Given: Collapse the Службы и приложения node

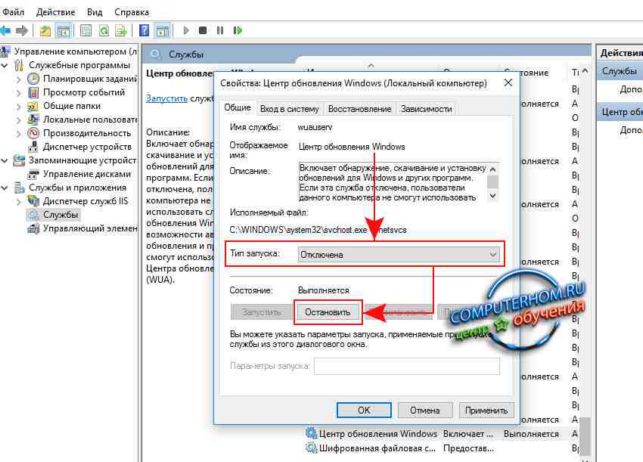Looking at the screenshot, I should coord(5,188).
